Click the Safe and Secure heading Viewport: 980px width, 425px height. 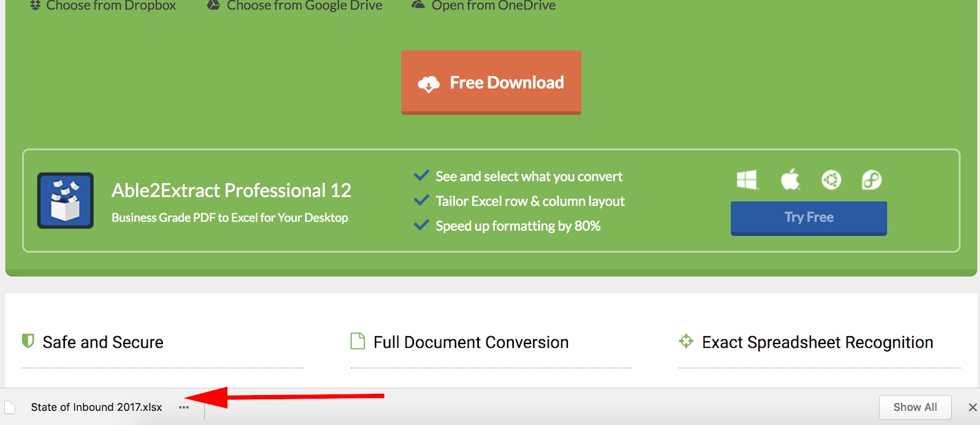(x=103, y=342)
